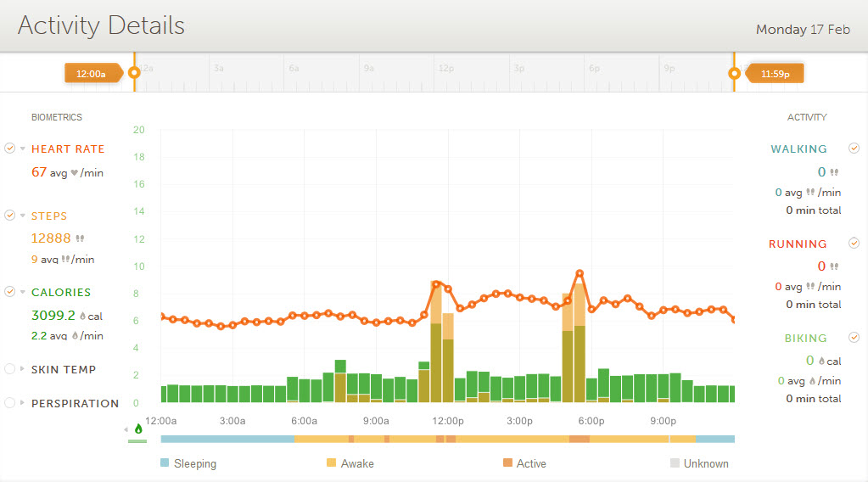Click the footsteps icon under Walking count
The height and width of the screenshot is (482, 868).
click(834, 172)
